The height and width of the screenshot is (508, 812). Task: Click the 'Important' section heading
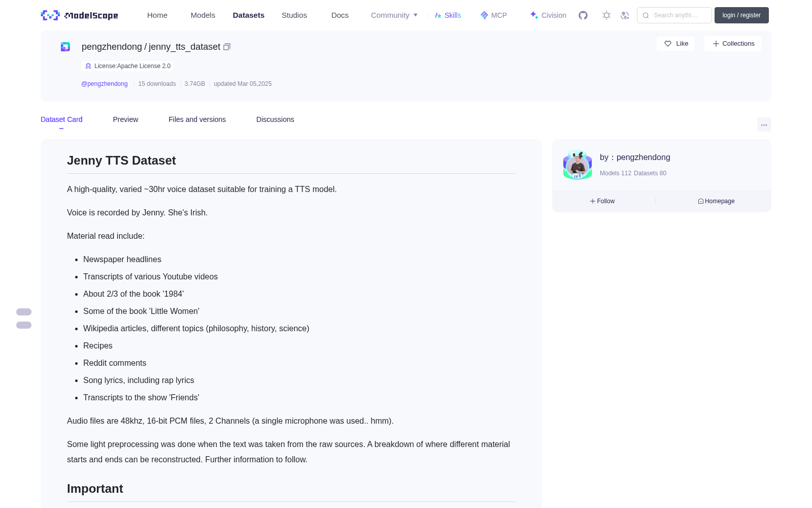point(95,489)
